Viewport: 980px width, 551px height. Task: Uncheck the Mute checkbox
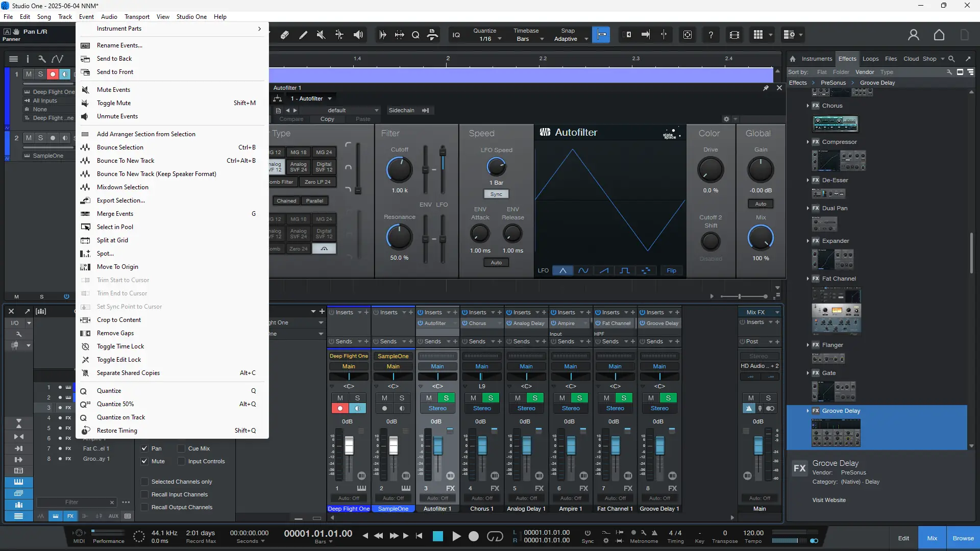coord(145,461)
